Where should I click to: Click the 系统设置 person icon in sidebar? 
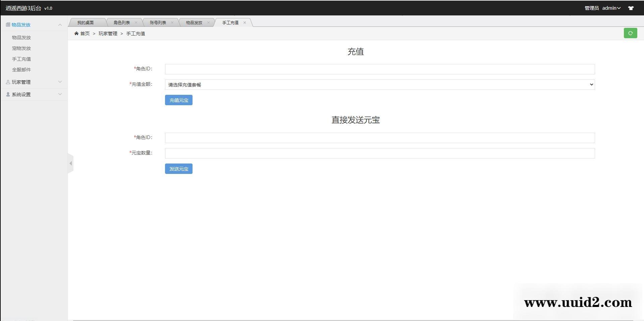pyautogui.click(x=7, y=94)
